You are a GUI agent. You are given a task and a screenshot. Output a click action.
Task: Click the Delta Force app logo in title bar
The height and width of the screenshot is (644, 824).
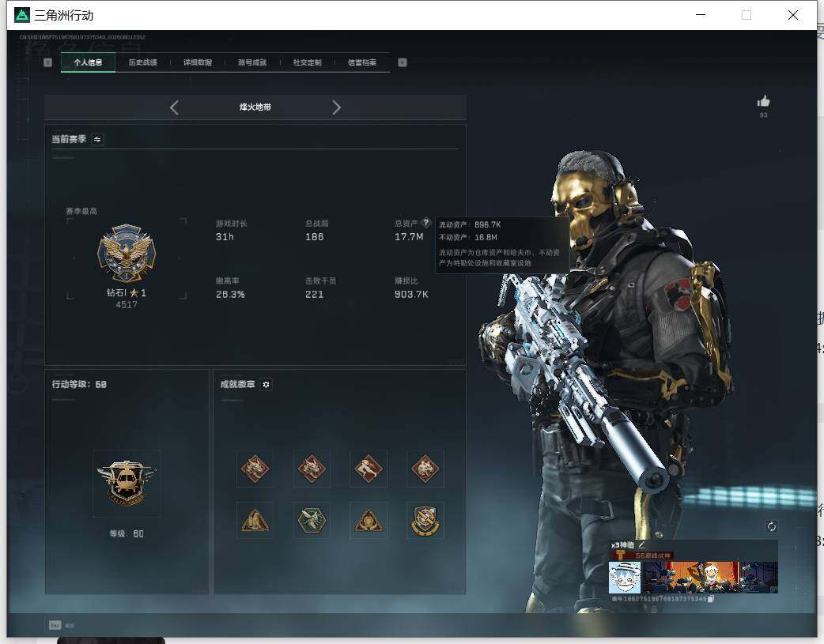coord(21,15)
